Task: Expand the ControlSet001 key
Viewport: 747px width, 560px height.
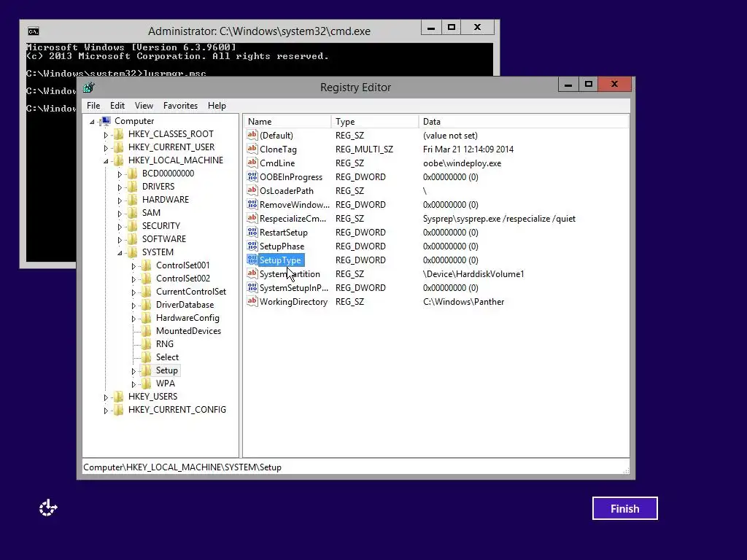Action: click(x=134, y=265)
